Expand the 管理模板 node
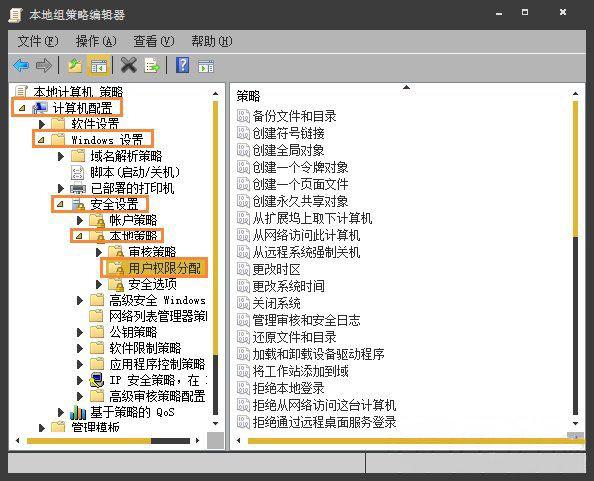Image resolution: width=594 pixels, height=481 pixels. 42,428
